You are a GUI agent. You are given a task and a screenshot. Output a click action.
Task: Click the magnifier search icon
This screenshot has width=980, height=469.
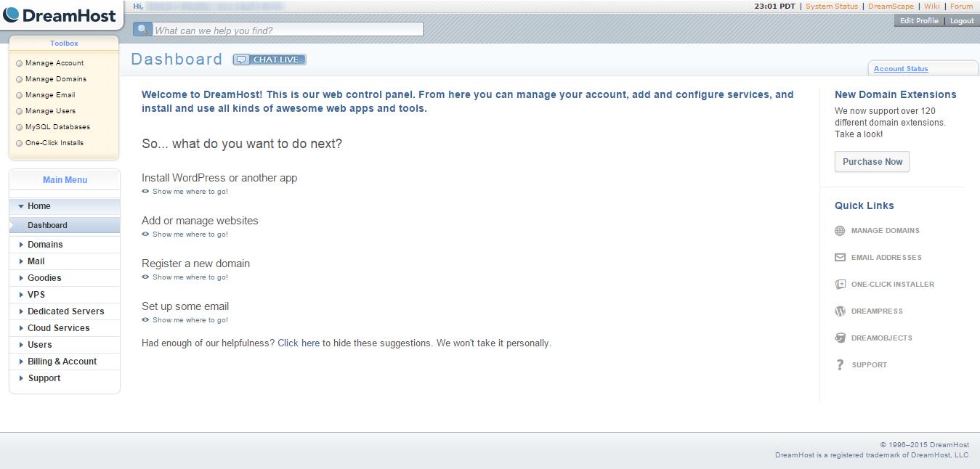(142, 30)
